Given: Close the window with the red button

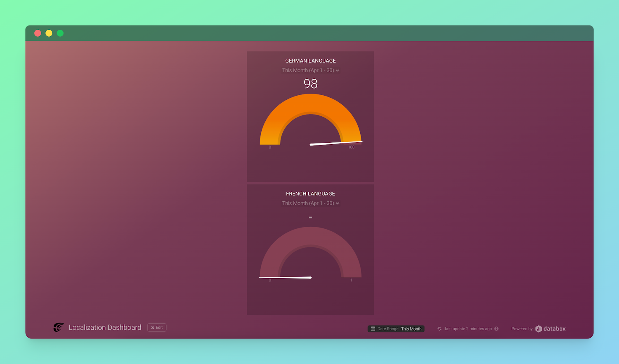Looking at the screenshot, I should coord(38,33).
